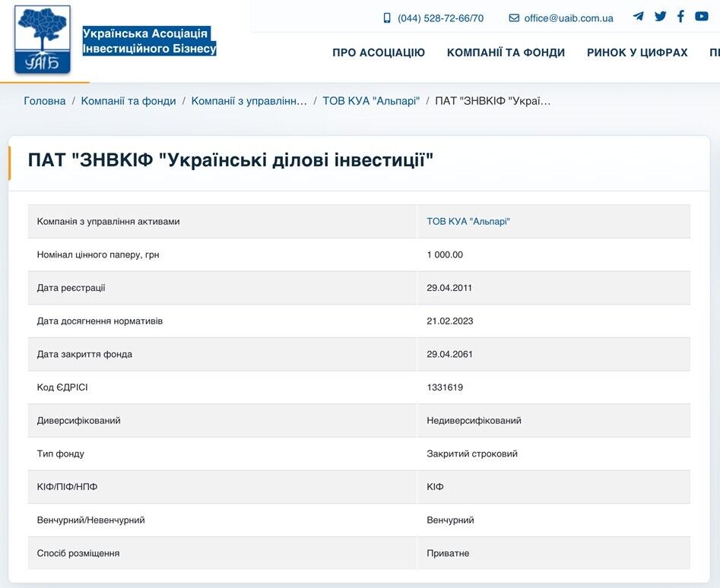Select the Тип фонду label
The height and width of the screenshot is (588, 720).
point(61,454)
